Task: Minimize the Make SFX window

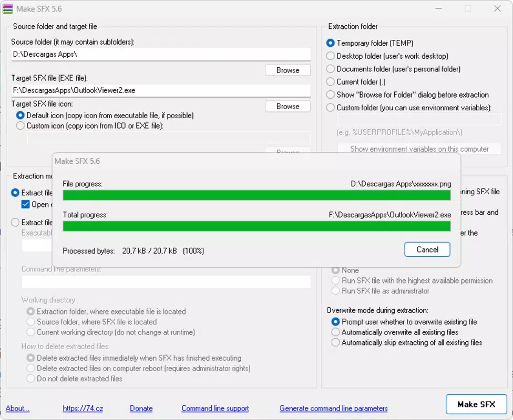Action: (x=439, y=9)
